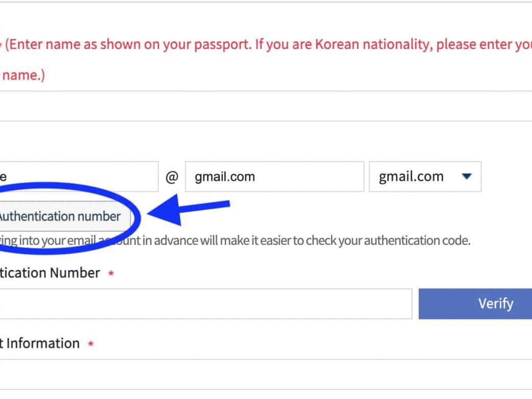
Task: Click the domain dropdown's triangle arrow
Action: (466, 177)
